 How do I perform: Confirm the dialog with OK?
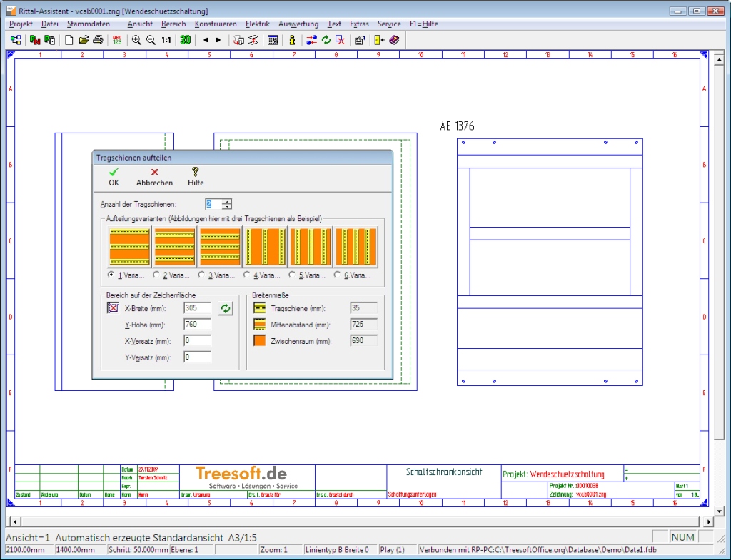(x=114, y=177)
